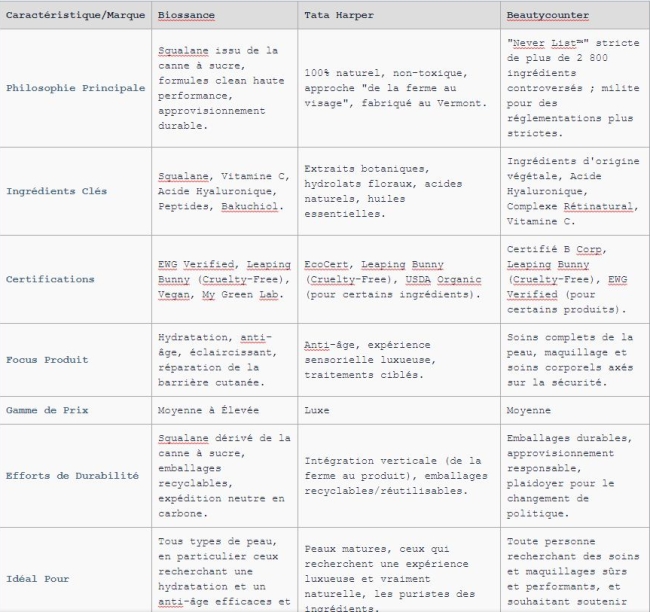The height and width of the screenshot is (612, 650).
Task: Click the Moyenne à Élevée price cell
Action: point(206,410)
